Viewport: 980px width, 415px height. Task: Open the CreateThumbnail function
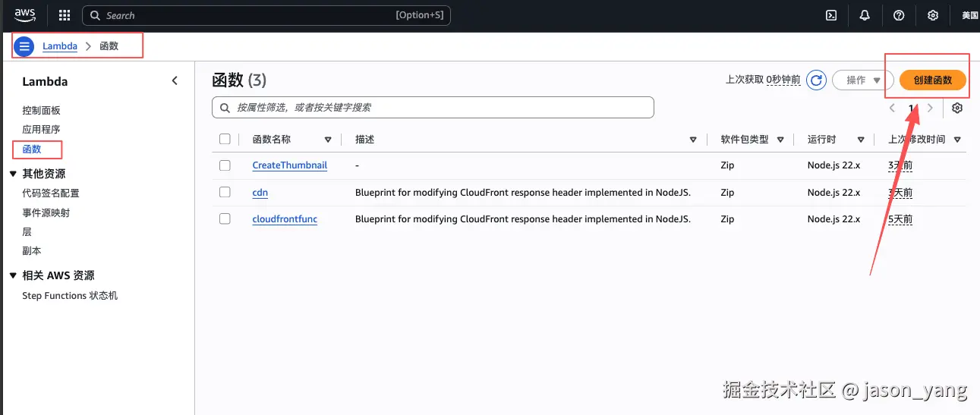pyautogui.click(x=290, y=165)
